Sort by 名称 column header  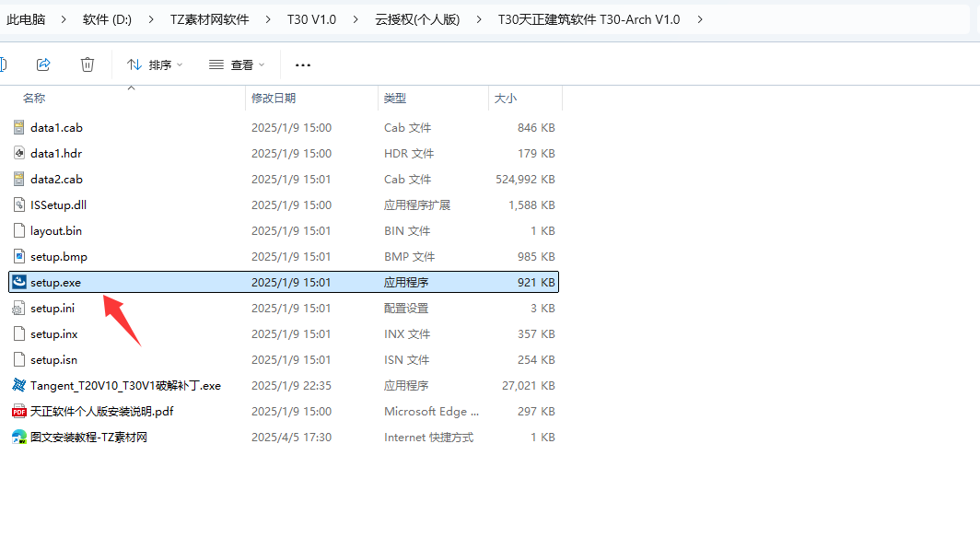(x=34, y=99)
